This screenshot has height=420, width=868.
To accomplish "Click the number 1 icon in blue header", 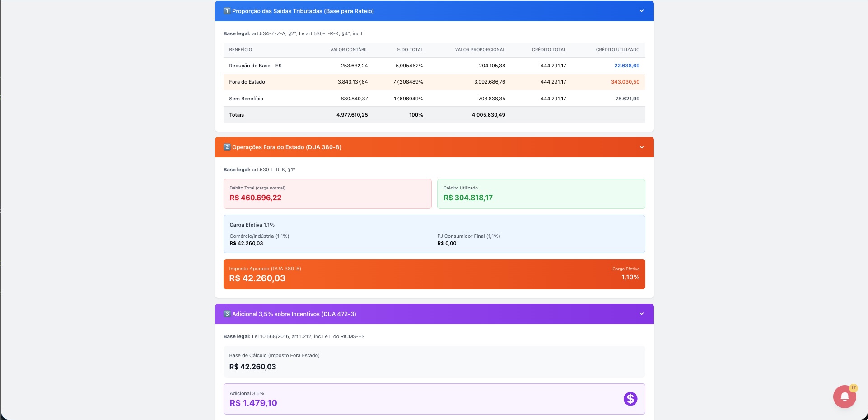I will pyautogui.click(x=227, y=11).
